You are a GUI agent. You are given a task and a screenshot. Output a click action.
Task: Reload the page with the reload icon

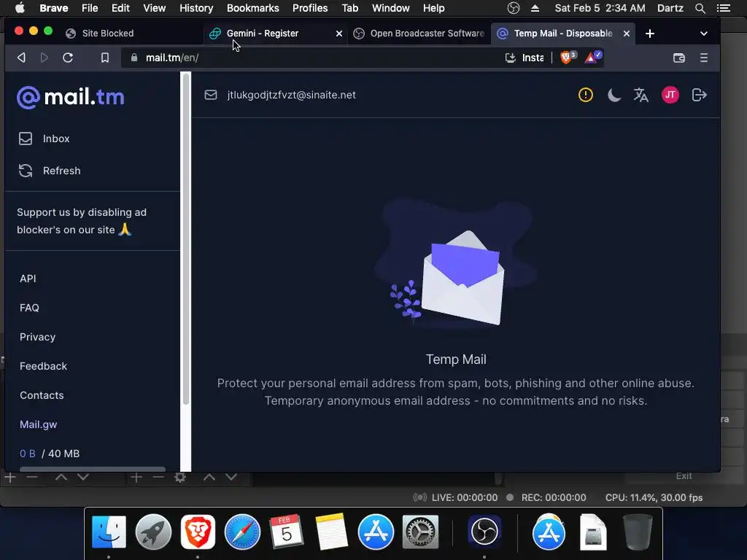pyautogui.click(x=68, y=58)
